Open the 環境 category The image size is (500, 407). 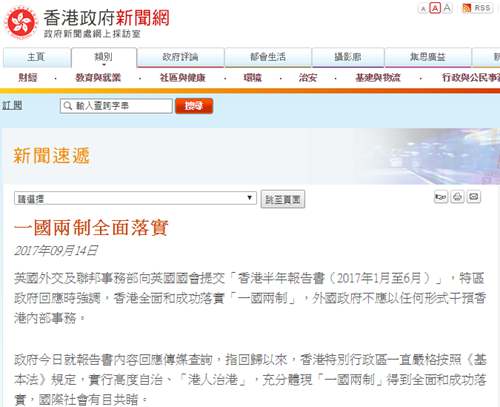253,78
